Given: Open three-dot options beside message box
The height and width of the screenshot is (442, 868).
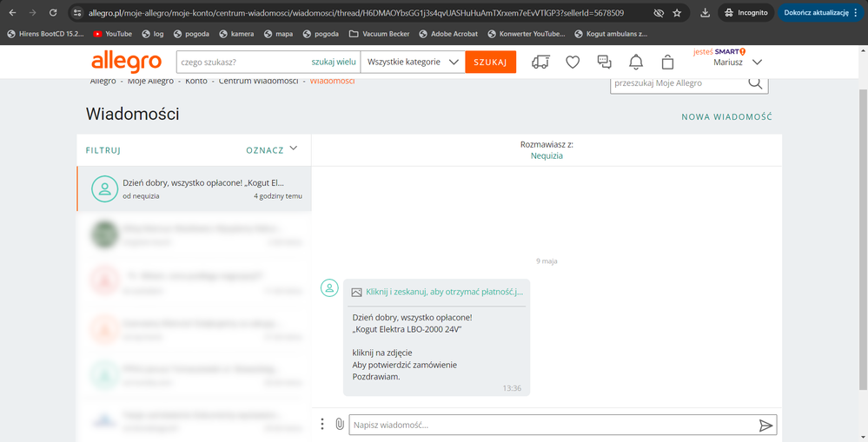Looking at the screenshot, I should coord(322,425).
